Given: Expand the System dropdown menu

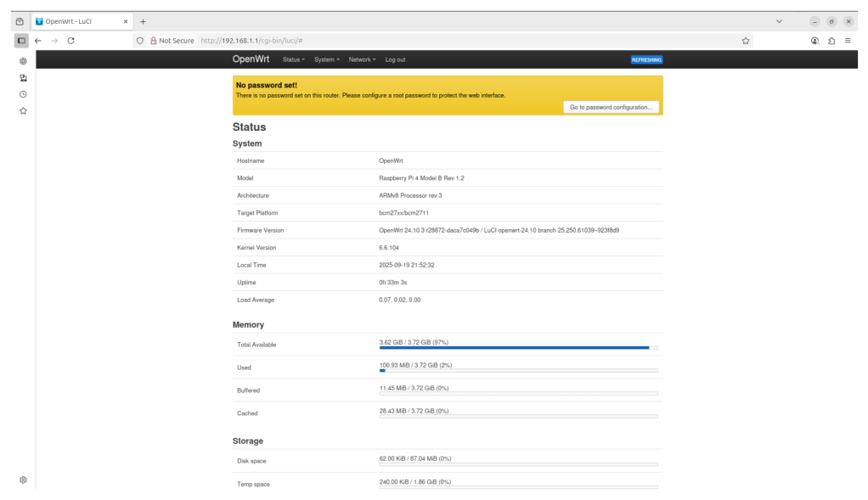Looking at the screenshot, I should pyautogui.click(x=326, y=59).
